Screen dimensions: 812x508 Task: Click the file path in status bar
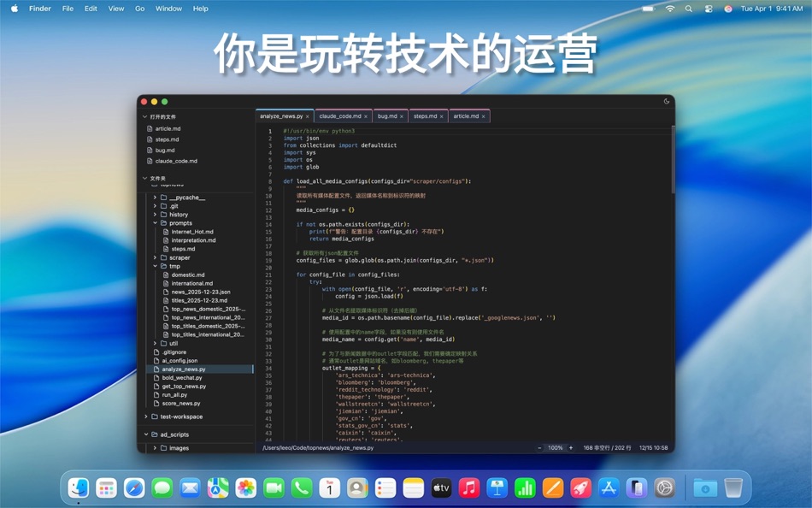click(317, 448)
